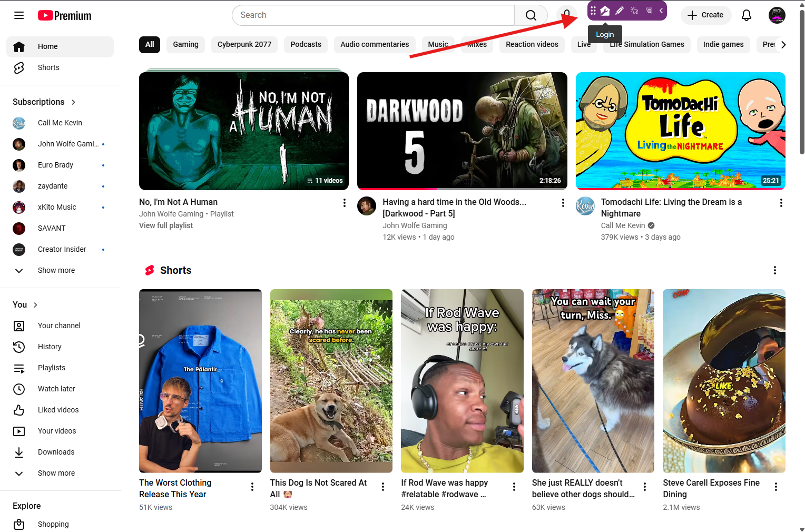Open options for Steve Carell short
The width and height of the screenshot is (805, 532).
click(776, 487)
